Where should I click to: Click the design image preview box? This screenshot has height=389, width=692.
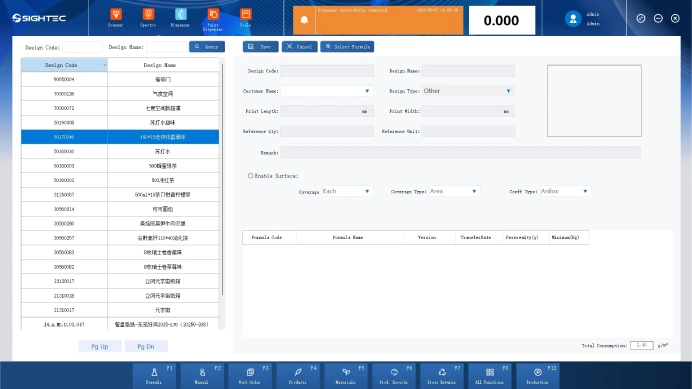tap(594, 101)
